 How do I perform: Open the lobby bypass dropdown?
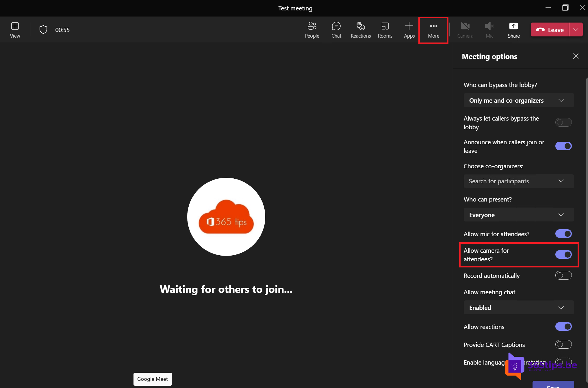coord(519,100)
